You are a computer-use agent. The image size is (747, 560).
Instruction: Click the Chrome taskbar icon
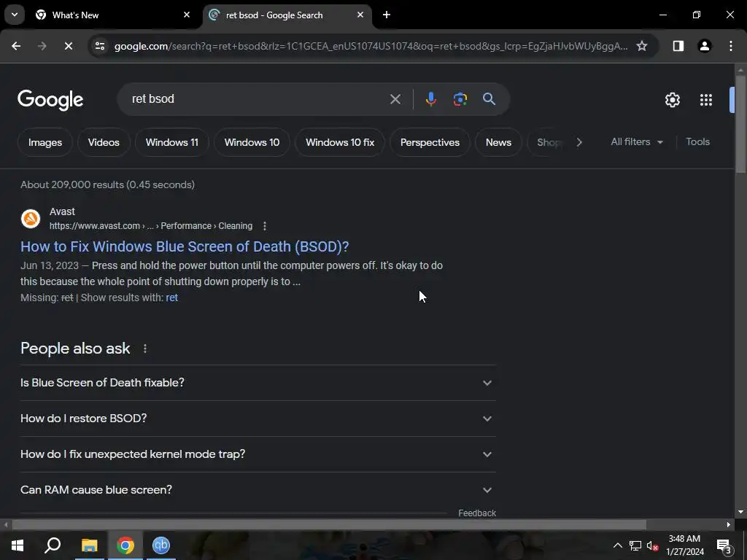point(125,545)
